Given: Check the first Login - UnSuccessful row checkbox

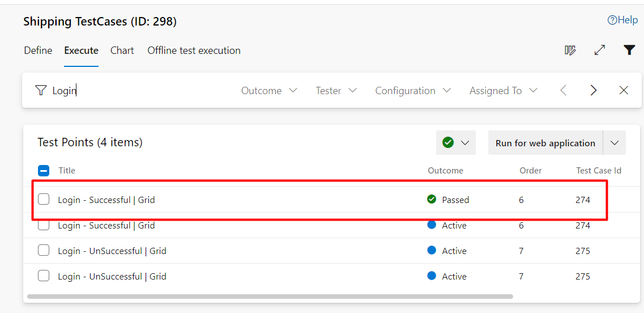Looking at the screenshot, I should tap(44, 250).
